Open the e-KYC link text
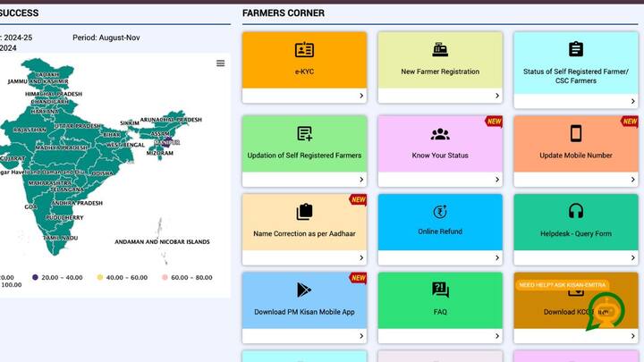The width and height of the screenshot is (644, 362). (x=304, y=72)
